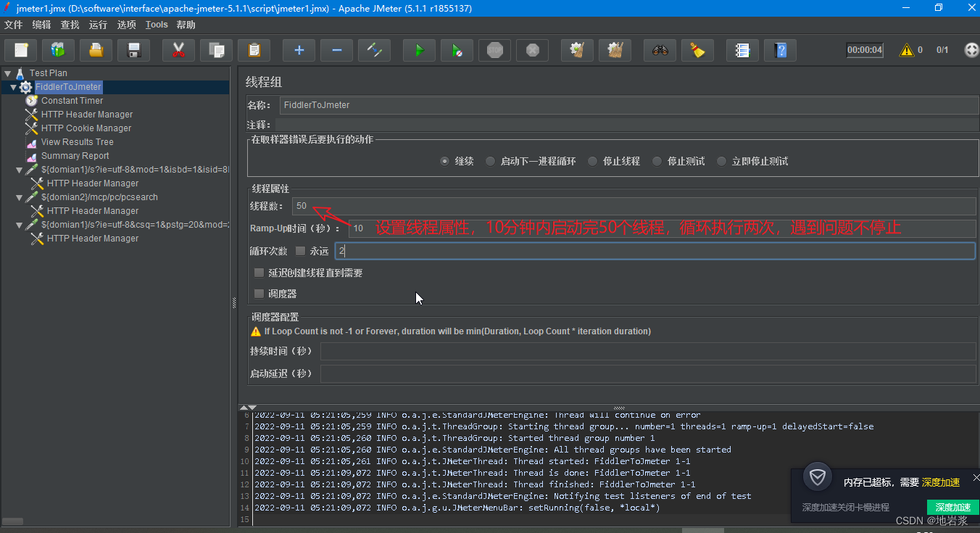Image resolution: width=980 pixels, height=533 pixels.
Task: Click the warning count indicator near the timer
Action: 910,49
